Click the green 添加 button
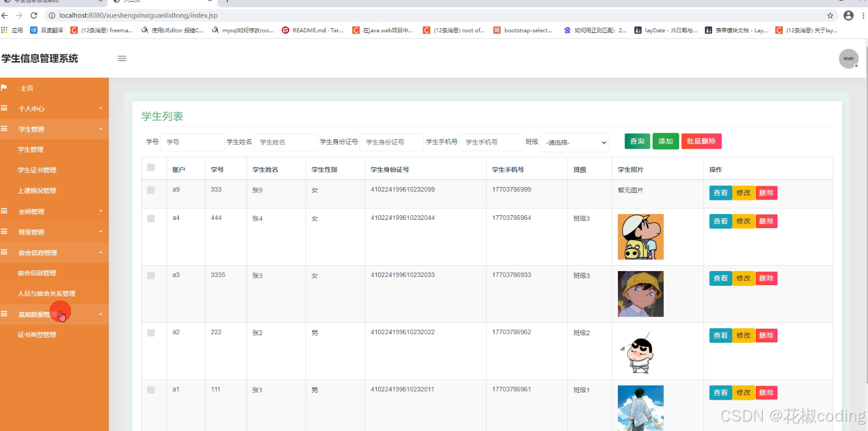Viewport: 868px width, 431px height. pos(666,141)
